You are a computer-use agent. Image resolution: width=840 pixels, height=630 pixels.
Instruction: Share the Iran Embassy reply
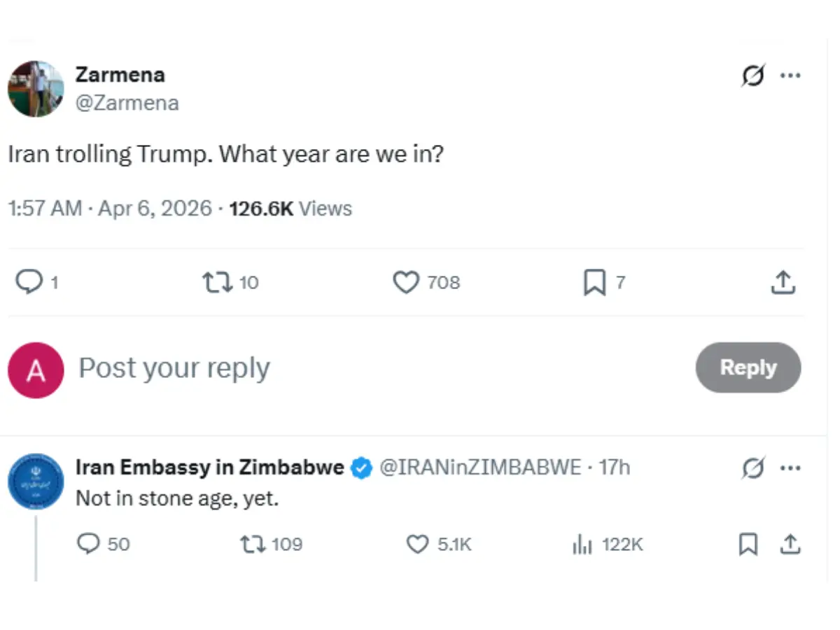tap(790, 544)
